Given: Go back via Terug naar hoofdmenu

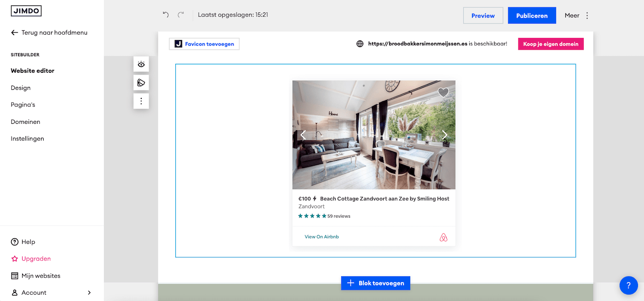Looking at the screenshot, I should coord(49,33).
